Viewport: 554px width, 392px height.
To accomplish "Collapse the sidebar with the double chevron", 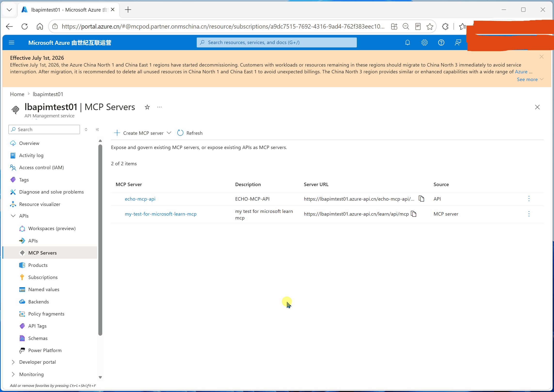I will (x=97, y=129).
